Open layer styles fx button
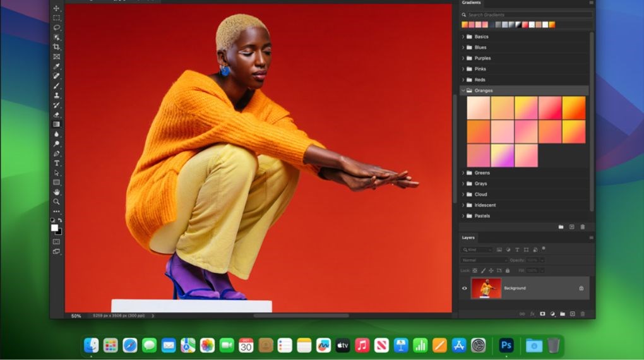 (532, 313)
